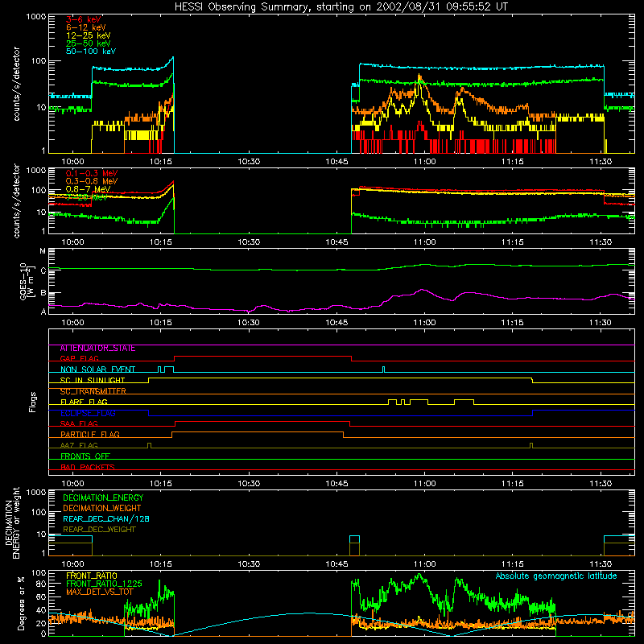
Task: Select the REAR_DEC_WEIGHT legend label
Action: pos(99,530)
